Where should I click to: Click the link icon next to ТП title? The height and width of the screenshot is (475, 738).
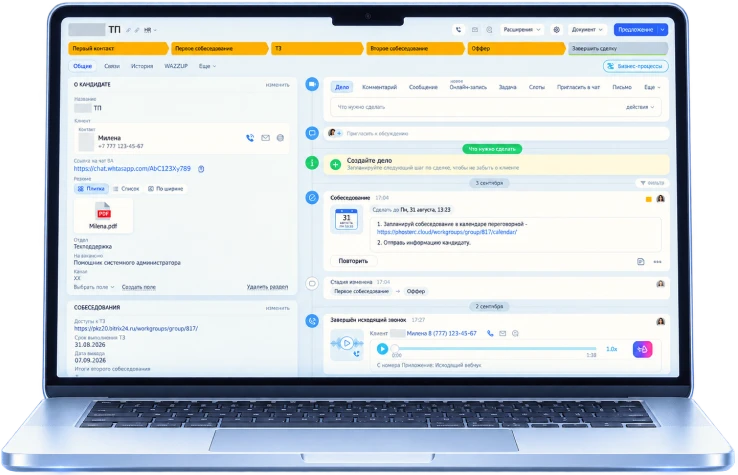pos(137,30)
